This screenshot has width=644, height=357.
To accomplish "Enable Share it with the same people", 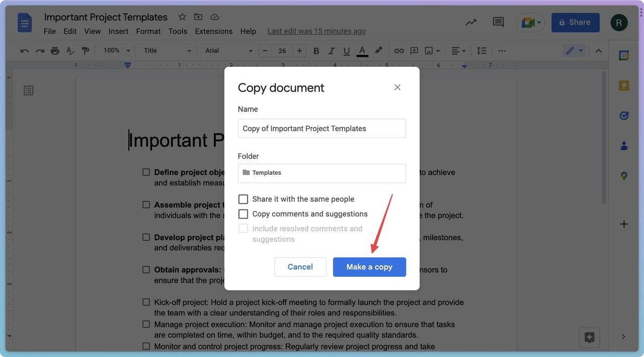I will coord(243,199).
